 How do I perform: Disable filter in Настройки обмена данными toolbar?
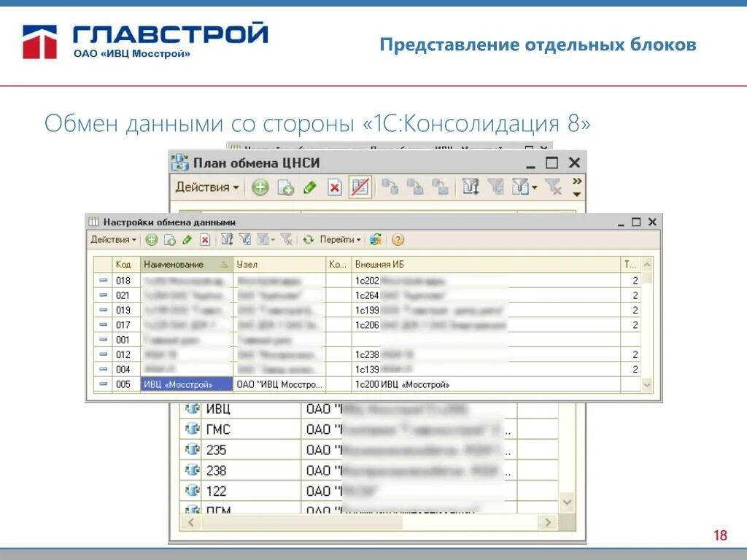286,239
